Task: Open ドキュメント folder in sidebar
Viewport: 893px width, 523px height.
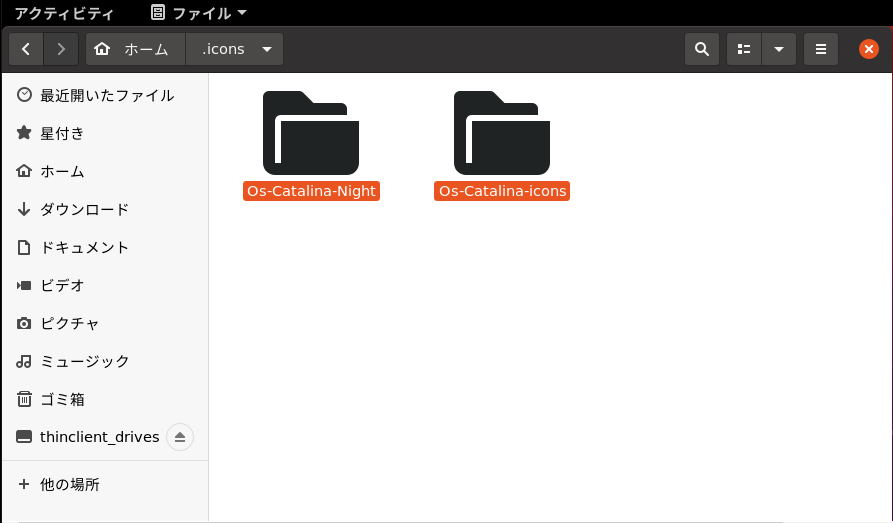Action: [105, 247]
